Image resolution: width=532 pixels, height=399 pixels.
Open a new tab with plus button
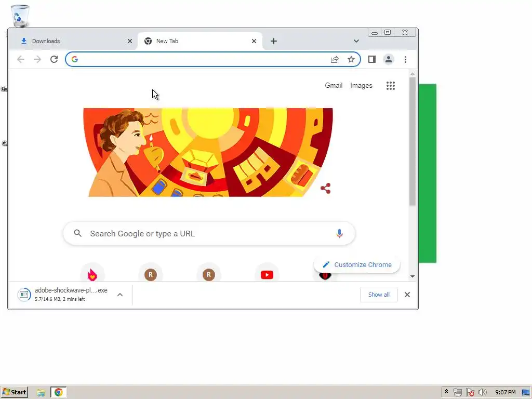[x=274, y=41]
